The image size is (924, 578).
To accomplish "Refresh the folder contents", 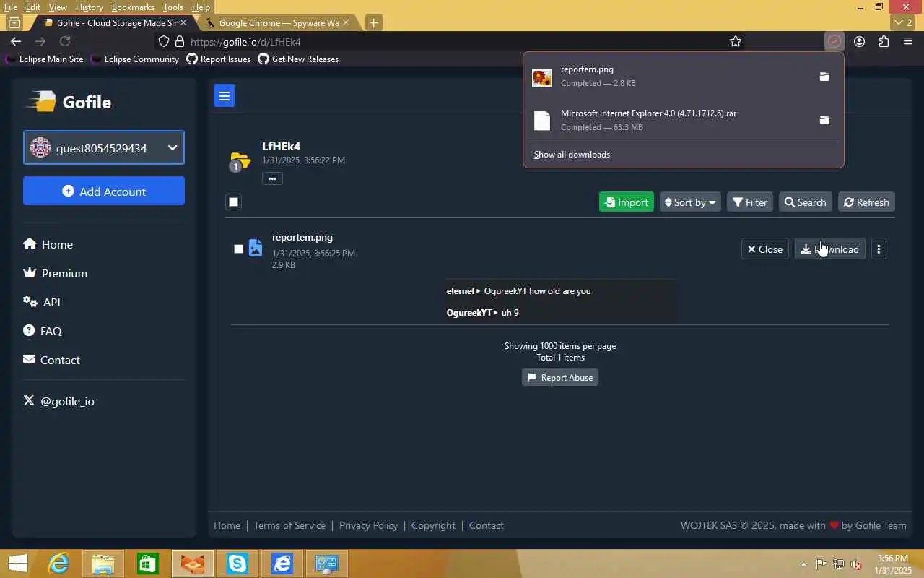I will click(x=866, y=202).
